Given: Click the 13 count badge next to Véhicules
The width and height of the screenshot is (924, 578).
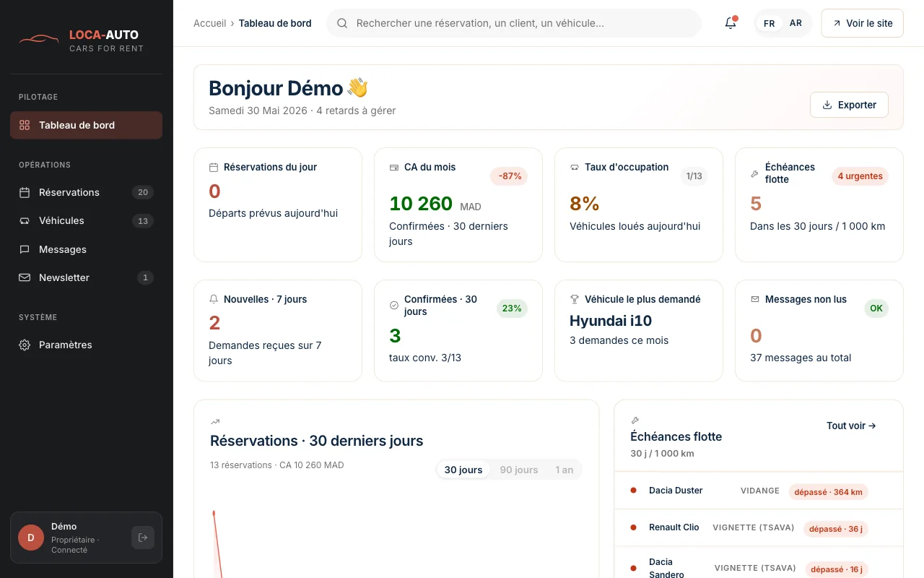Looking at the screenshot, I should 143,221.
